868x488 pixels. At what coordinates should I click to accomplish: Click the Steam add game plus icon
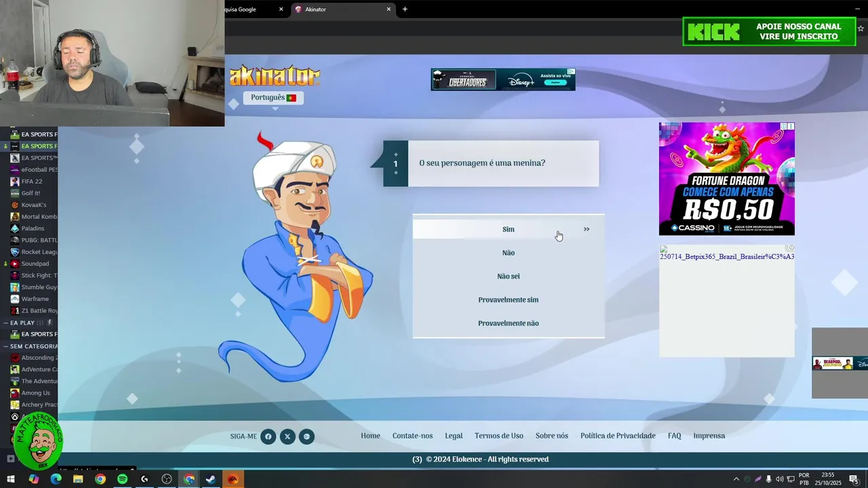click(x=10, y=459)
